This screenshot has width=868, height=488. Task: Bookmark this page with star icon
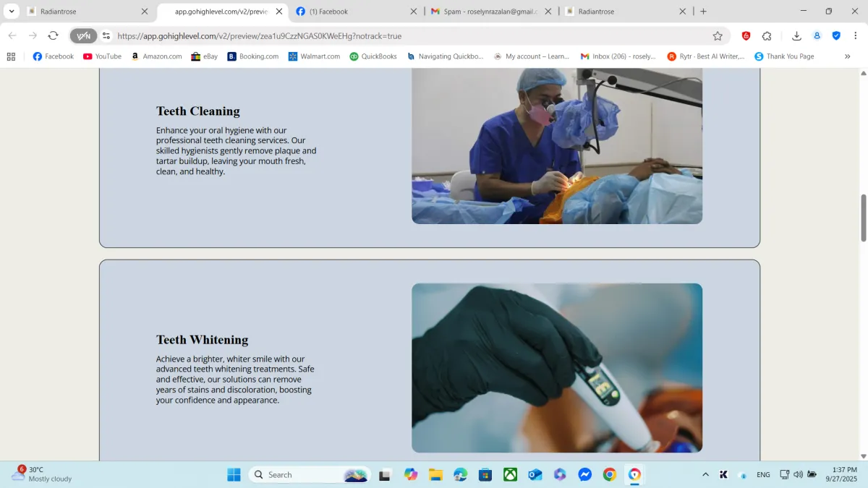pos(718,35)
